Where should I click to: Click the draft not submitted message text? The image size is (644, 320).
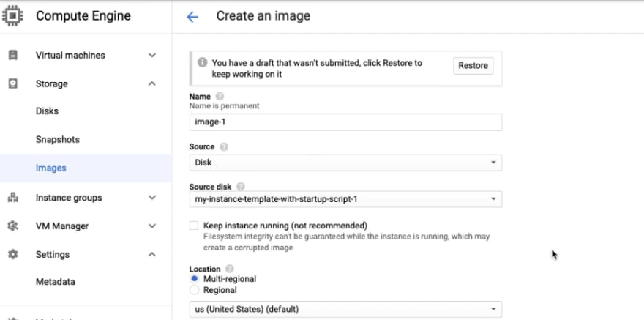coord(317,69)
